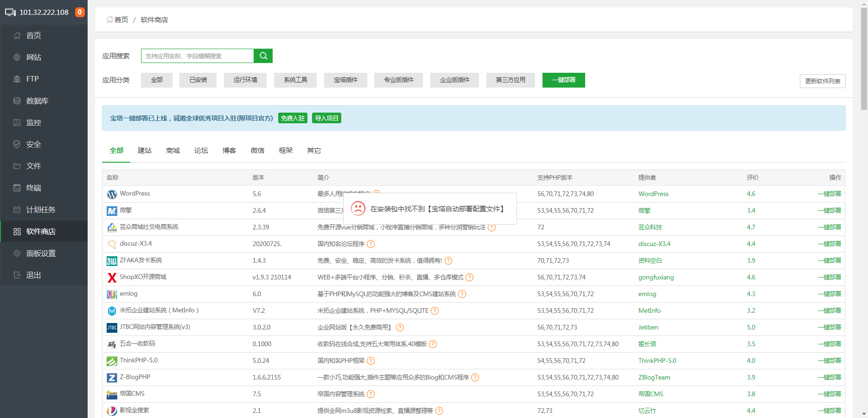
Task: Open 计划任务 in the sidebar
Action: click(44, 209)
